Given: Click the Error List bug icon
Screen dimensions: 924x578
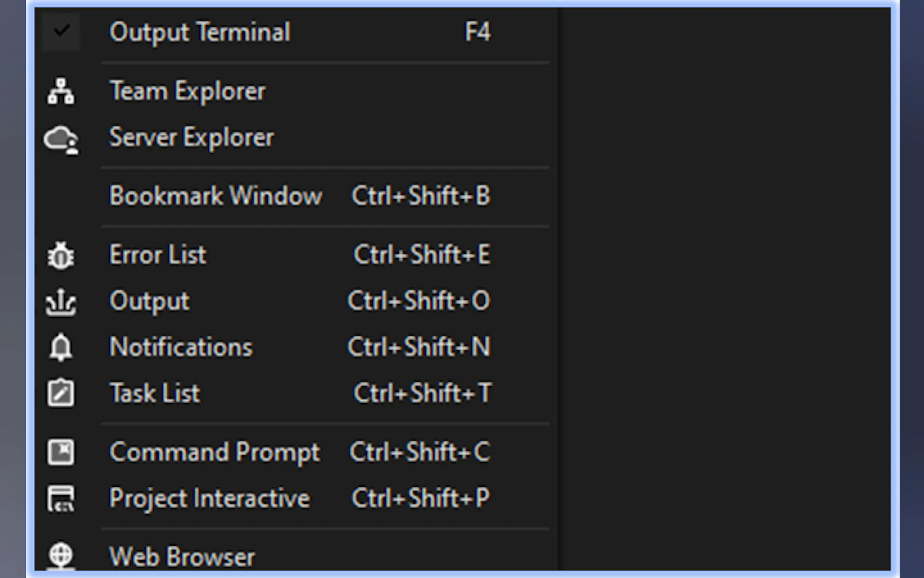Looking at the screenshot, I should tap(61, 256).
